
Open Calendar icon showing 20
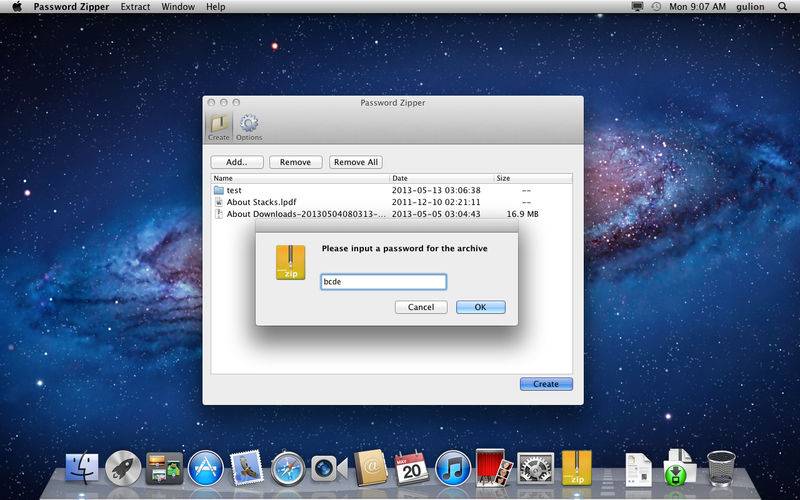tap(412, 468)
